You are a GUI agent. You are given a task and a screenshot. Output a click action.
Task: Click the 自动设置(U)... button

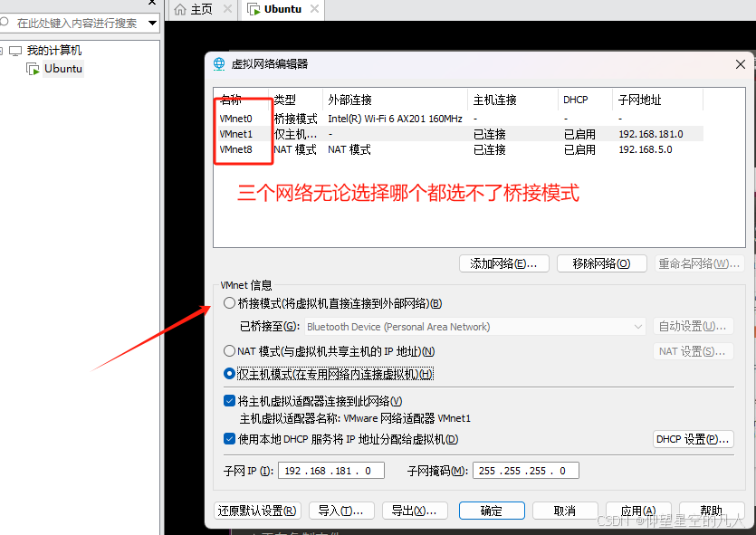693,326
